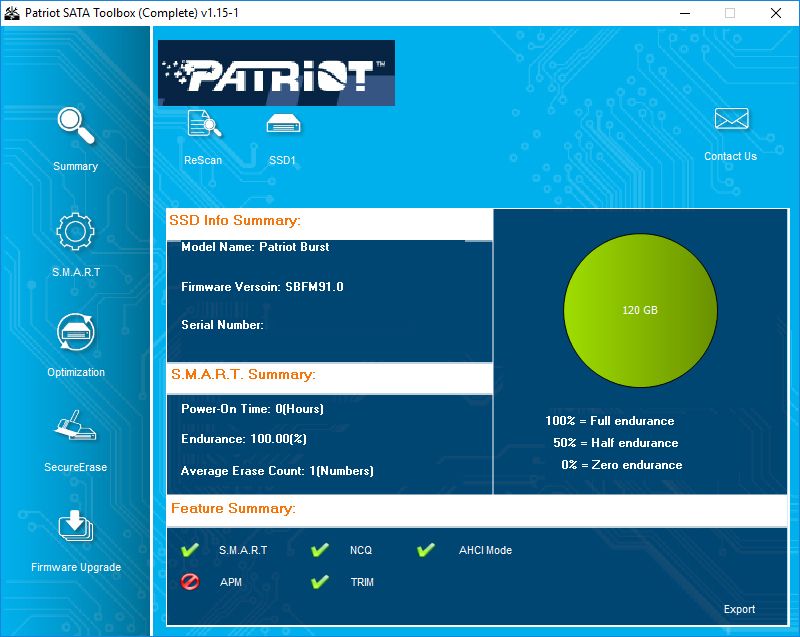Image resolution: width=800 pixels, height=637 pixels.
Task: Close the Patriot SATA Toolbox window
Action: tap(776, 13)
